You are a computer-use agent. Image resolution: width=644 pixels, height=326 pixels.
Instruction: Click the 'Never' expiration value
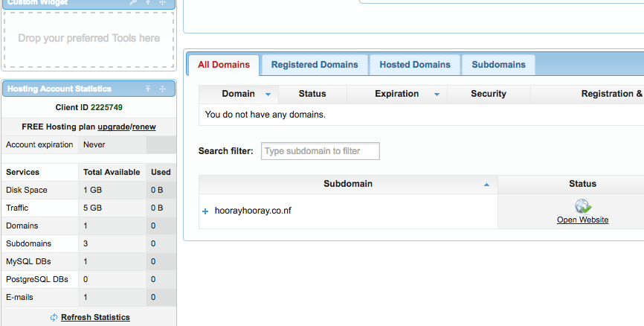[x=94, y=144]
